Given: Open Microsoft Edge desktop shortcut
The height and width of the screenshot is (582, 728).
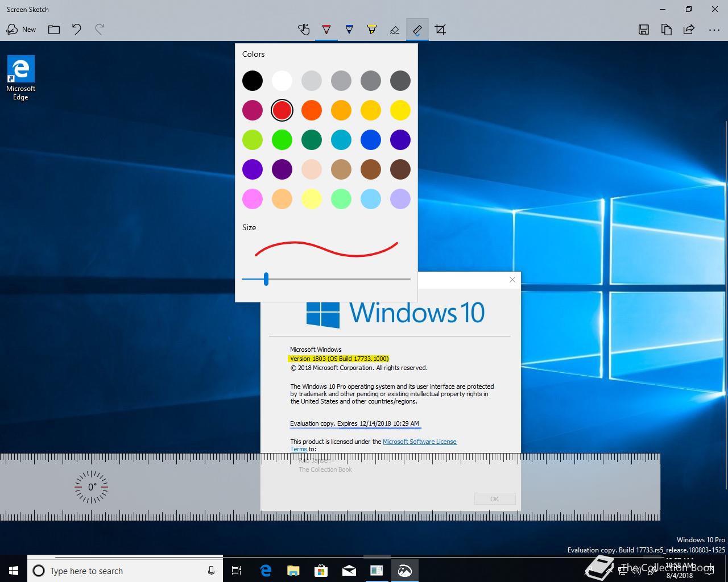Looking at the screenshot, I should click(21, 78).
